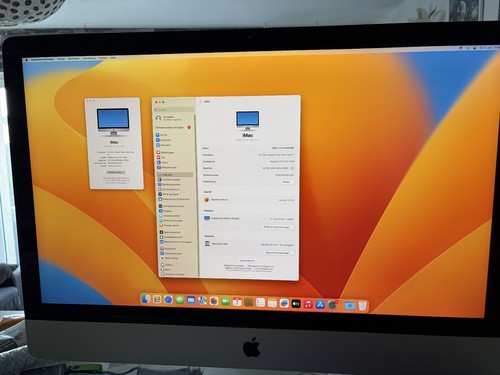The width and height of the screenshot is (500, 375).
Task: Open the Systemeinstellungen menu in the menu bar
Action: pyautogui.click(x=43, y=59)
